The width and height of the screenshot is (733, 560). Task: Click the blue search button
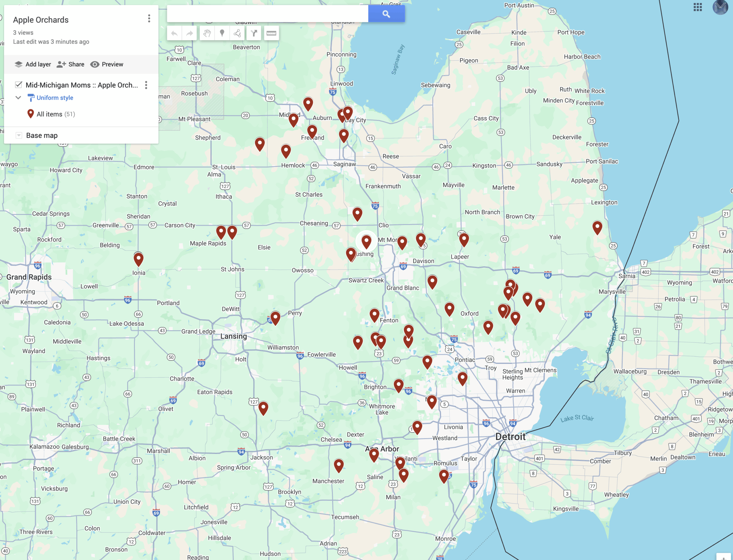coord(386,14)
